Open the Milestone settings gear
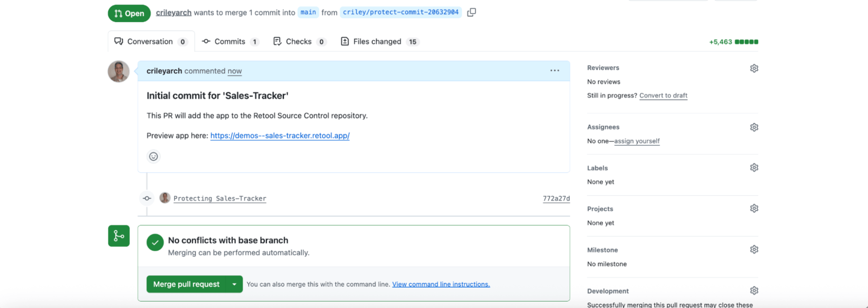 pyautogui.click(x=754, y=250)
